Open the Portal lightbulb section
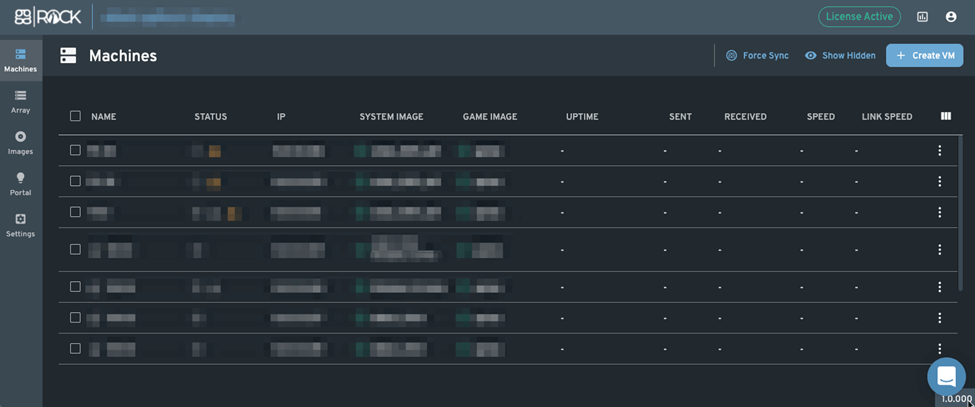The width and height of the screenshot is (975, 407). pyautogui.click(x=20, y=183)
